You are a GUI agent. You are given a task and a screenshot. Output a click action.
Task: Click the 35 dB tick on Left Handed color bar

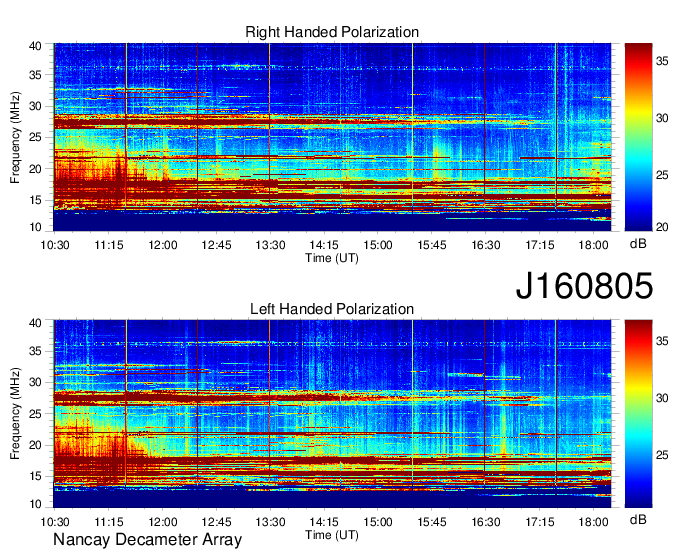[x=662, y=341]
